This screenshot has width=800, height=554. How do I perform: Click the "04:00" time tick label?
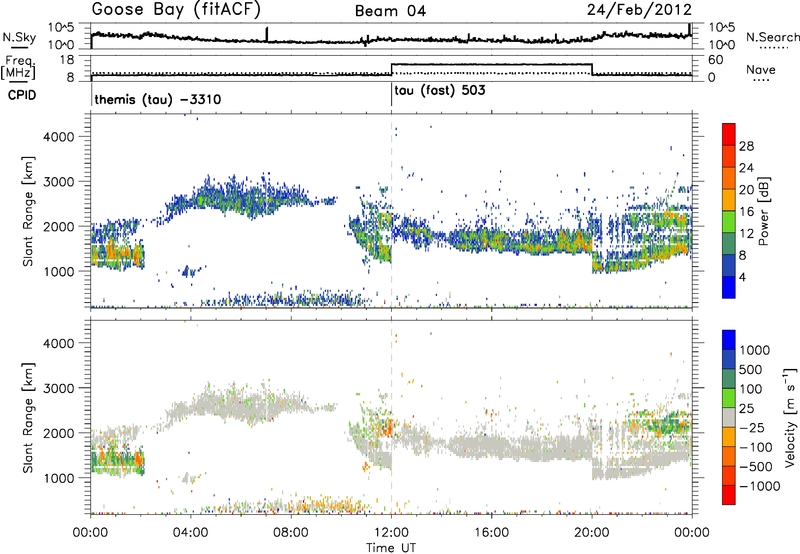point(191,533)
